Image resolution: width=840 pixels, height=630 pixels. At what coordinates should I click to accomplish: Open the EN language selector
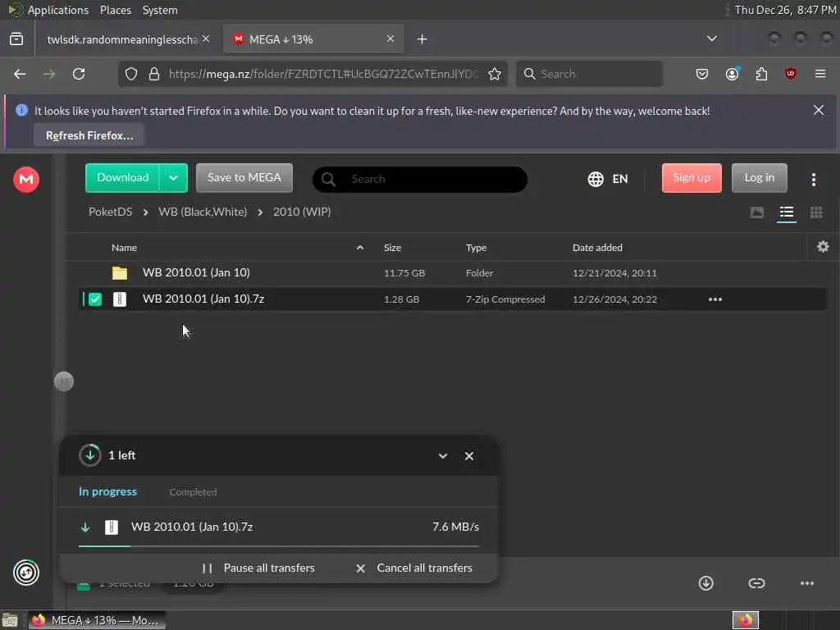tap(620, 179)
